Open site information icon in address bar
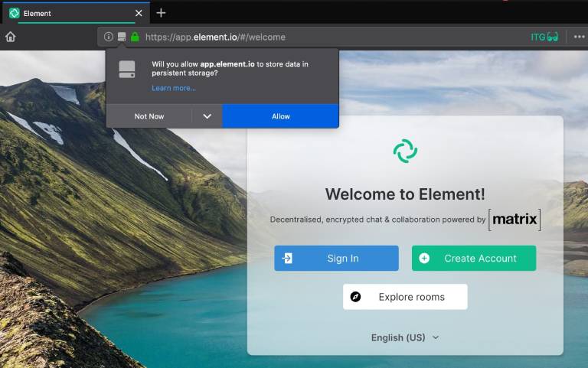The height and width of the screenshot is (368, 588). coord(109,37)
